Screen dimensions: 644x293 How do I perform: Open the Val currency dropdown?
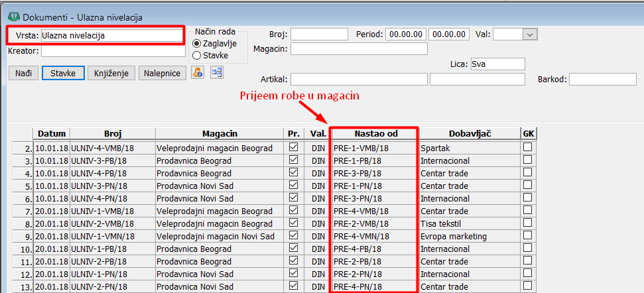point(530,34)
